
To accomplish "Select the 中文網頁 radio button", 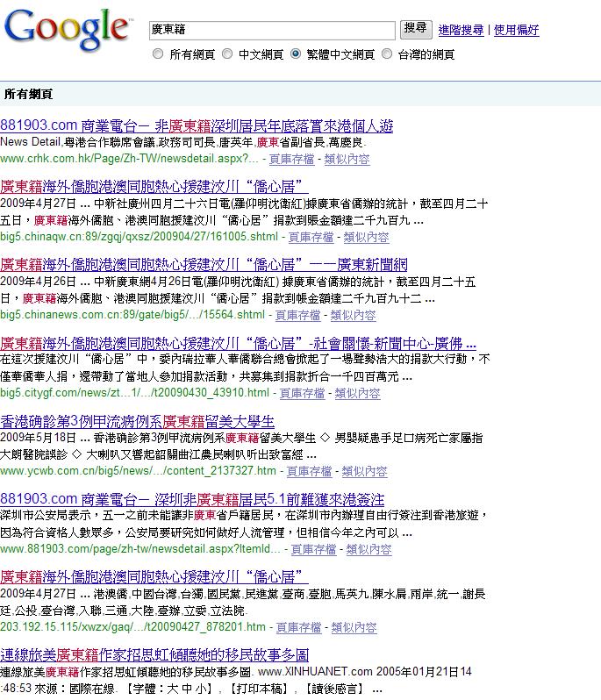I will click(227, 54).
